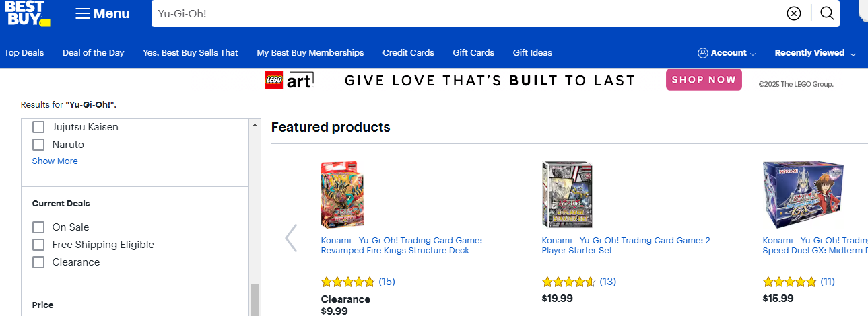Select the Naruto filter checkbox

coord(38,145)
